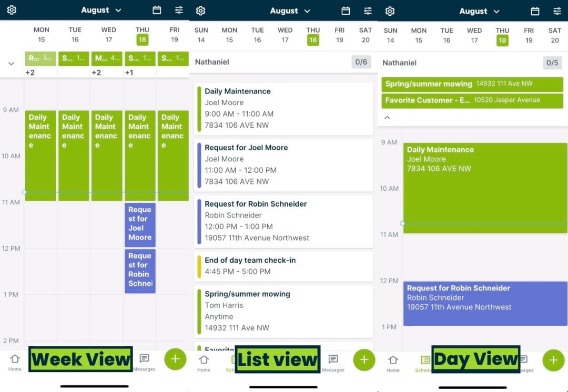This screenshot has height=392, width=568.
Task: Open filter sliders icon in week view panel
Action: (x=179, y=10)
